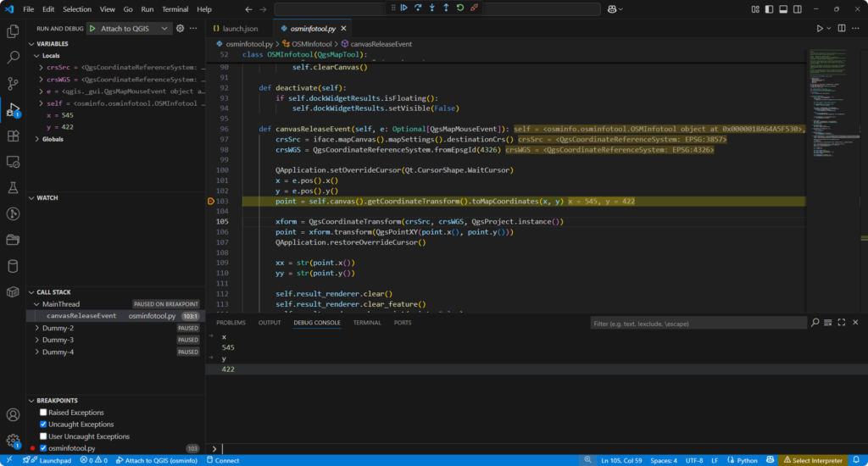Open the Extensions view in activity bar
Image resolution: width=868 pixels, height=466 pixels.
[13, 136]
